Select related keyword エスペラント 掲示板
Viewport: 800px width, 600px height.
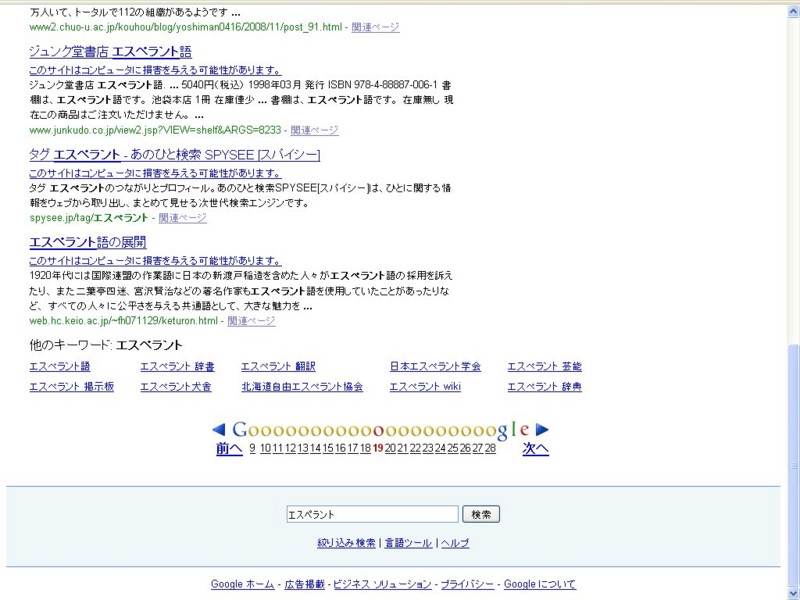point(71,387)
